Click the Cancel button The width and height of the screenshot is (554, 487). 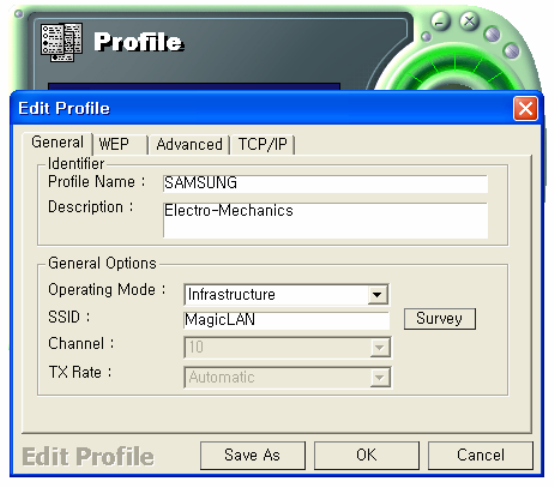point(480,455)
